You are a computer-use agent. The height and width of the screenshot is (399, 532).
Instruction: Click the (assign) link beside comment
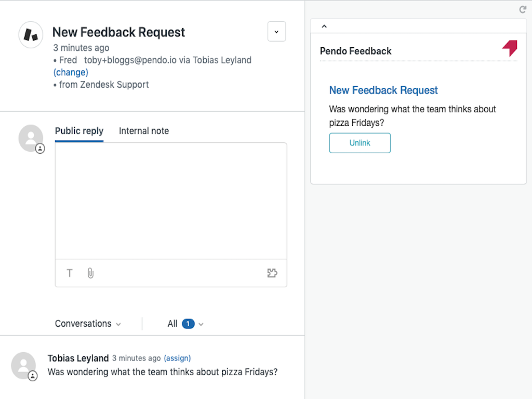point(177,358)
